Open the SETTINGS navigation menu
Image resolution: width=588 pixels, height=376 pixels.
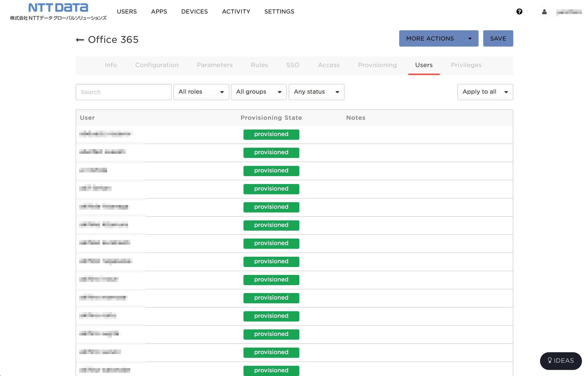(279, 11)
